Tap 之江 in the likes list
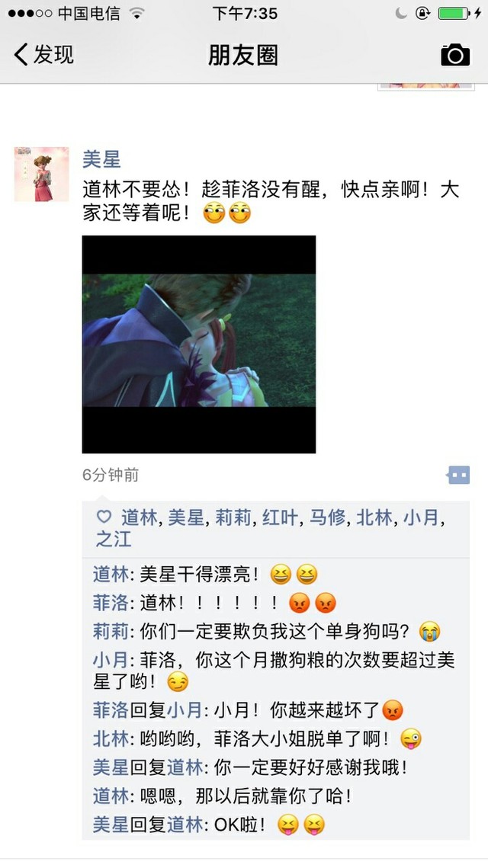 (114, 539)
